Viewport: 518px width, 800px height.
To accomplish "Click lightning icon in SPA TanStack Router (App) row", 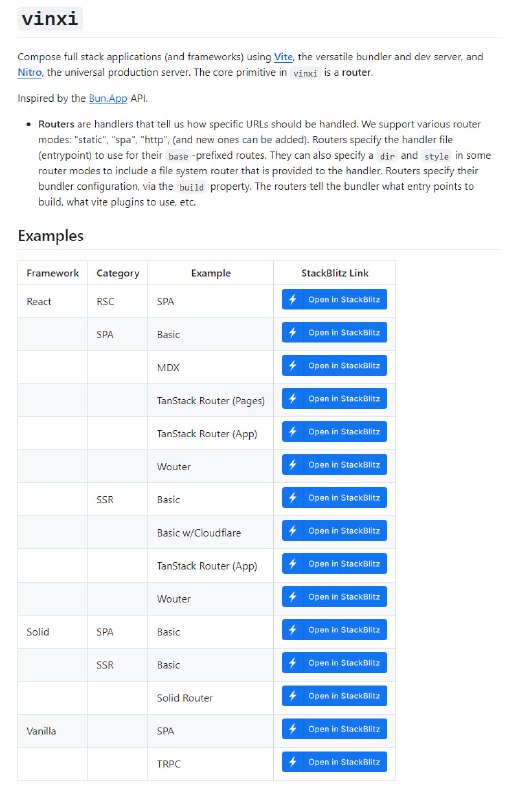I will click(x=293, y=432).
